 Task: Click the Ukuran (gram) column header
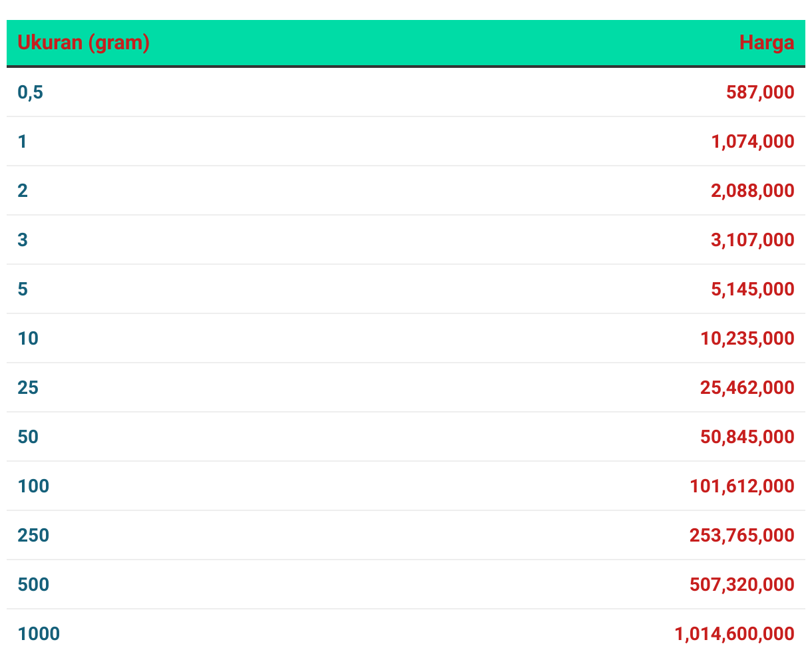point(83,43)
